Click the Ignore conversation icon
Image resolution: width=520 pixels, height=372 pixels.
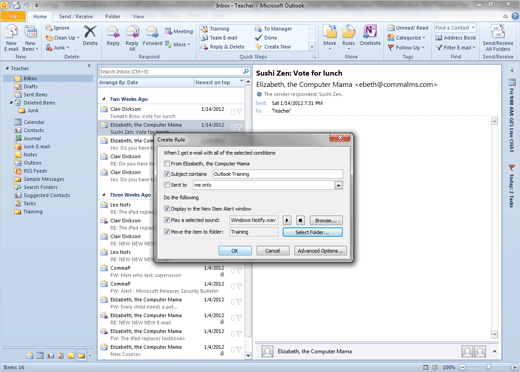pyautogui.click(x=57, y=28)
